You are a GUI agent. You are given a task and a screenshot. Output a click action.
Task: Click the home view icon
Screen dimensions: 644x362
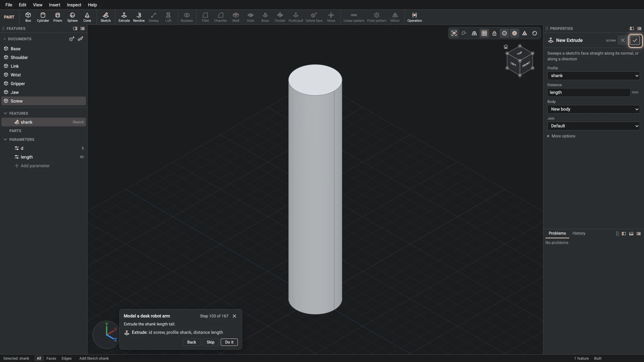(x=506, y=47)
